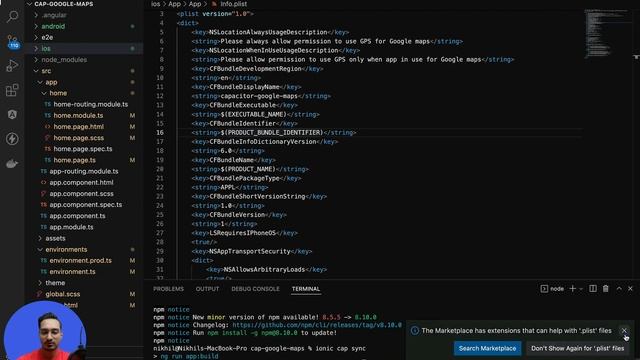Open Source Control view with badge
The image size is (640, 360).
12,41
